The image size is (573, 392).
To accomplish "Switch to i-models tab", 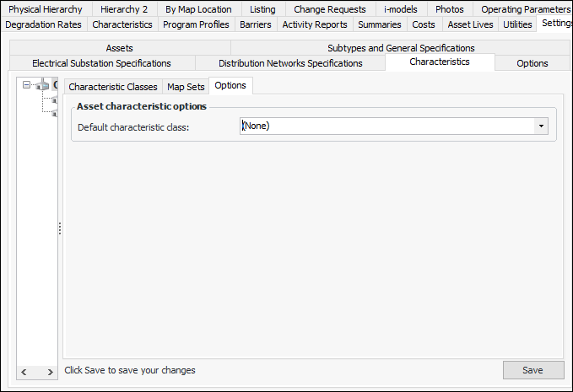I will (x=401, y=9).
